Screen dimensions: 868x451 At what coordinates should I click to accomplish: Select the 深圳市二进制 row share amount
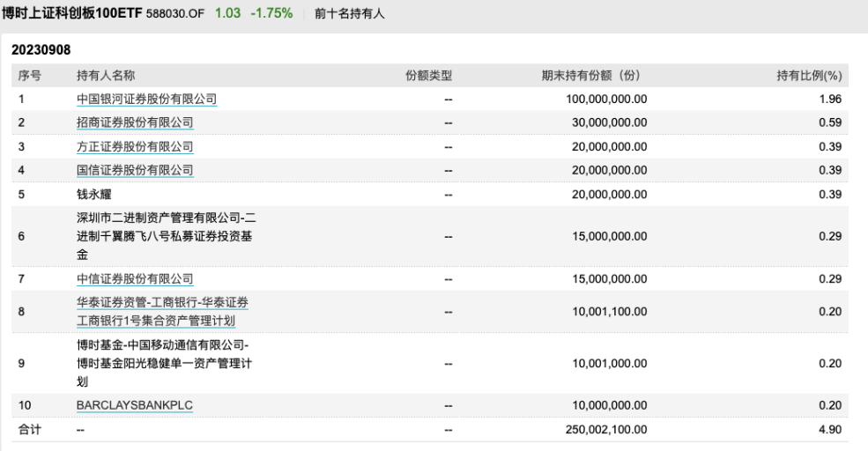point(609,236)
